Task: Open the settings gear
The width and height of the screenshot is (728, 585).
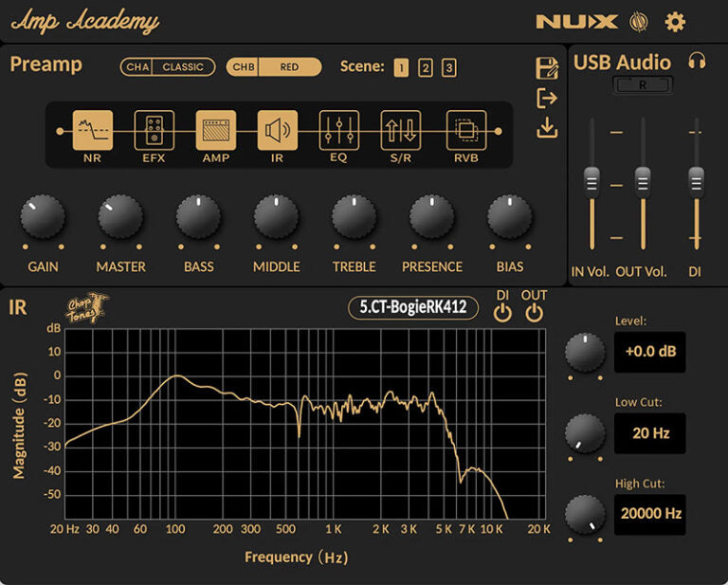Action: point(675,22)
